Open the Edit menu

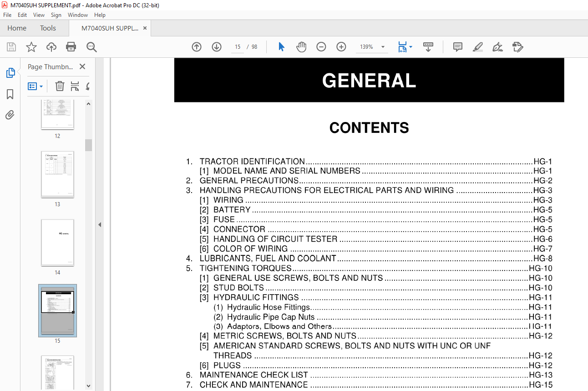click(x=22, y=15)
